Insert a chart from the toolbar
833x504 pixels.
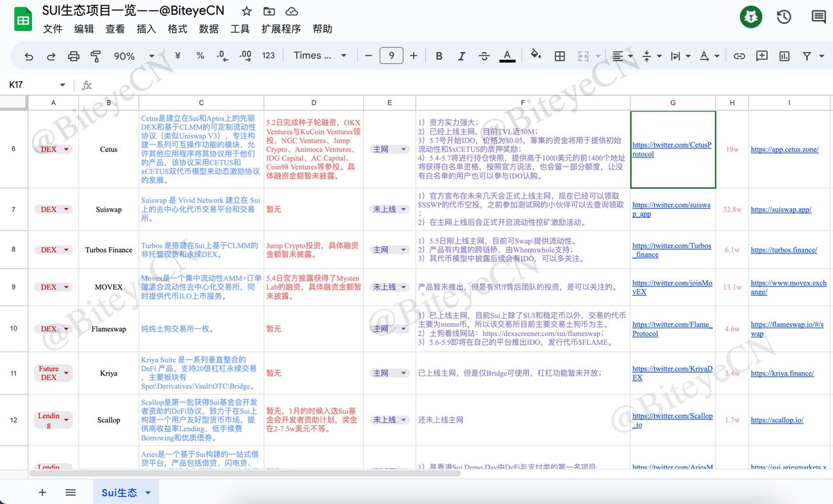[x=784, y=56]
